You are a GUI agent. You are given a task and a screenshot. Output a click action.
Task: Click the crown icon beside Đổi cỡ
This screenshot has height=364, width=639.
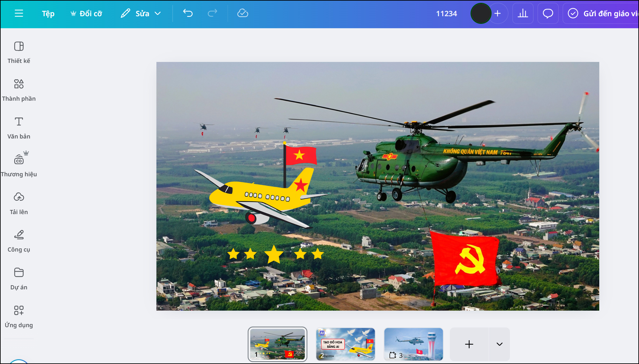(73, 13)
